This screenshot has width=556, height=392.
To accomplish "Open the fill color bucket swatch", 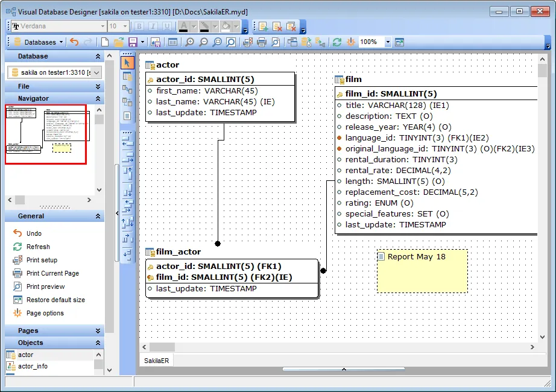I will point(226,27).
